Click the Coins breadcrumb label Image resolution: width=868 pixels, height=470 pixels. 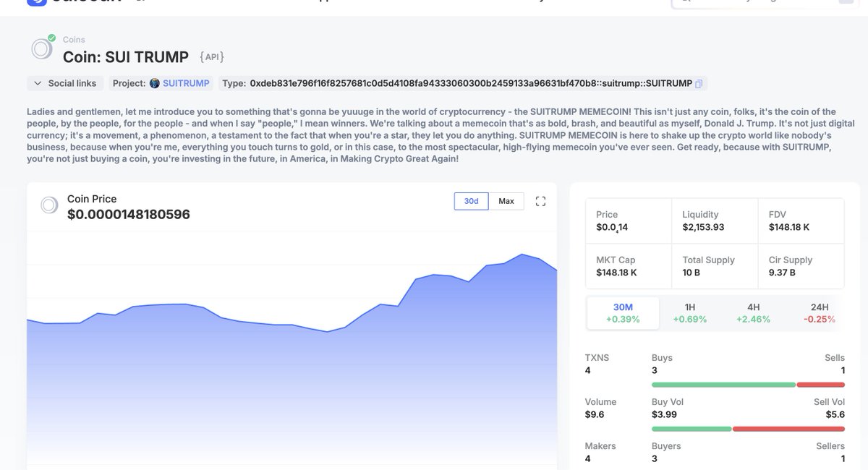click(74, 40)
